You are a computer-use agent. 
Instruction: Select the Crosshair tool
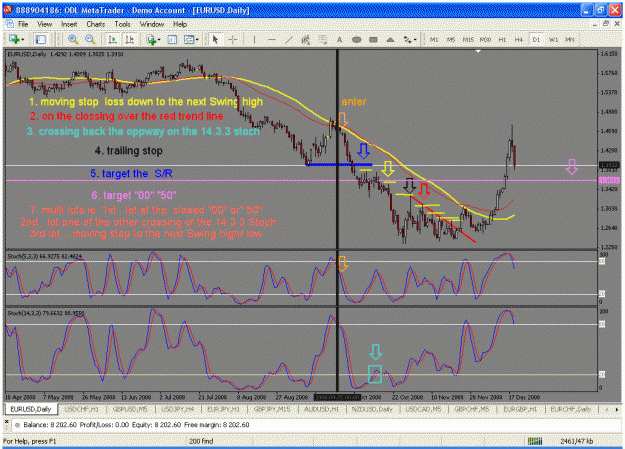pyautogui.click(x=233, y=39)
